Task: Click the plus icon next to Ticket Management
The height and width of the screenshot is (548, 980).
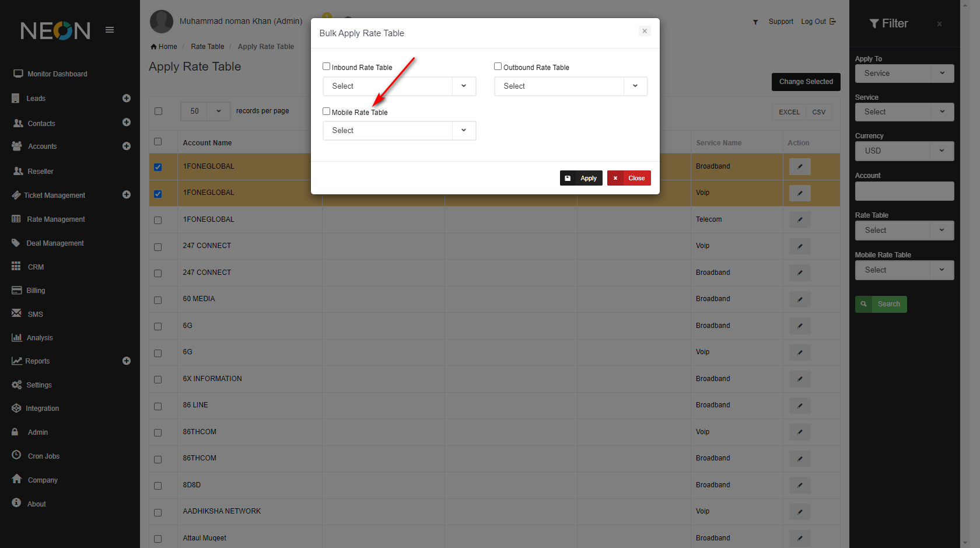Action: (x=126, y=195)
